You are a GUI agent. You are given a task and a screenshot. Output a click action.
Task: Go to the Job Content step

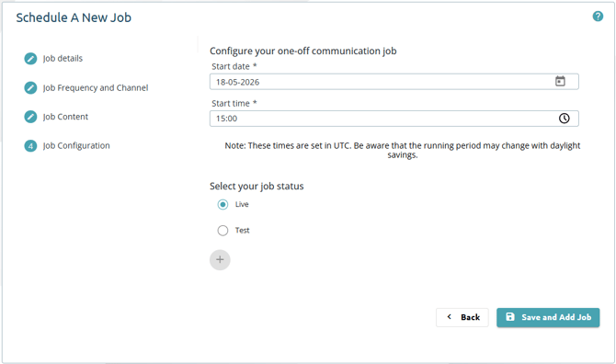[x=65, y=117]
